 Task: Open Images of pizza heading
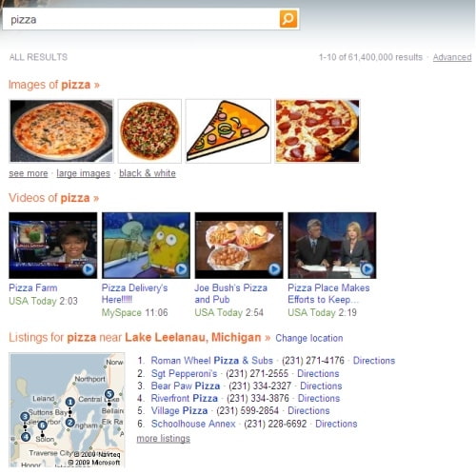pos(54,85)
